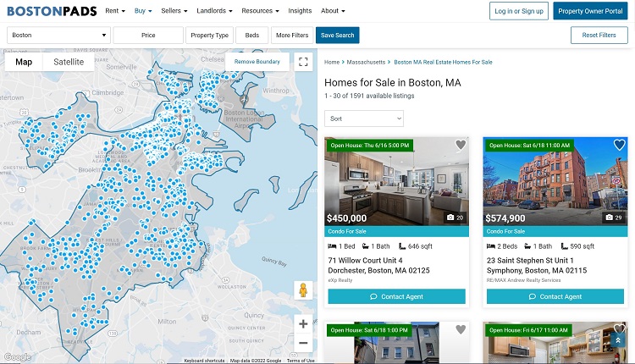This screenshot has width=635, height=364.
Task: Expand the About menu
Action: coord(333,11)
